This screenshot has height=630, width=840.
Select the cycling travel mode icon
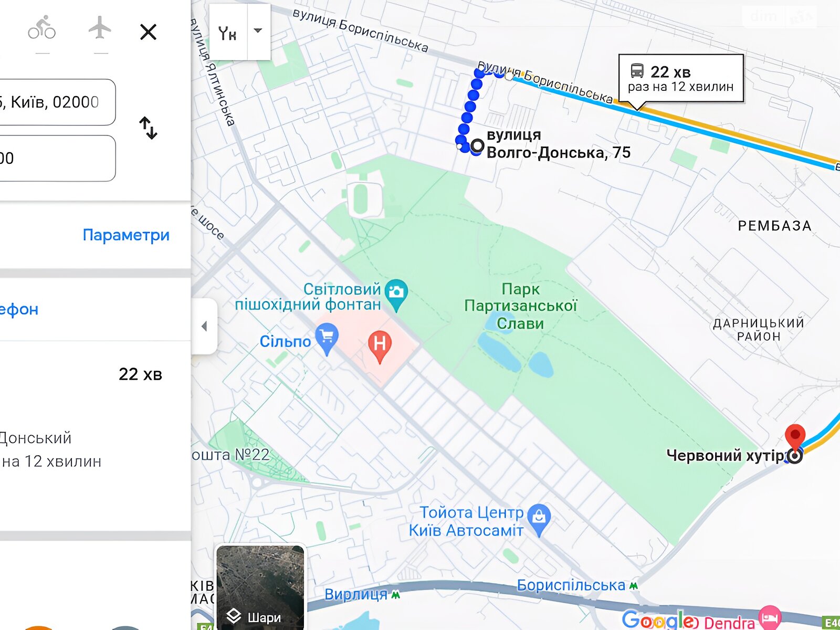pos(42,27)
